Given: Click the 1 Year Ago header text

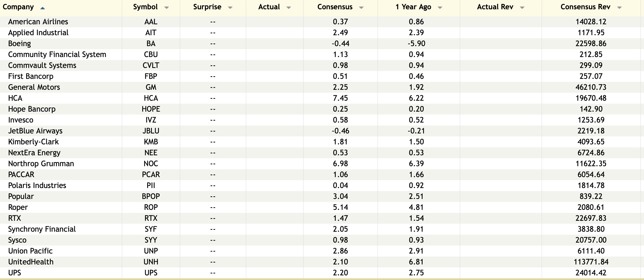Looking at the screenshot, I should (413, 7).
